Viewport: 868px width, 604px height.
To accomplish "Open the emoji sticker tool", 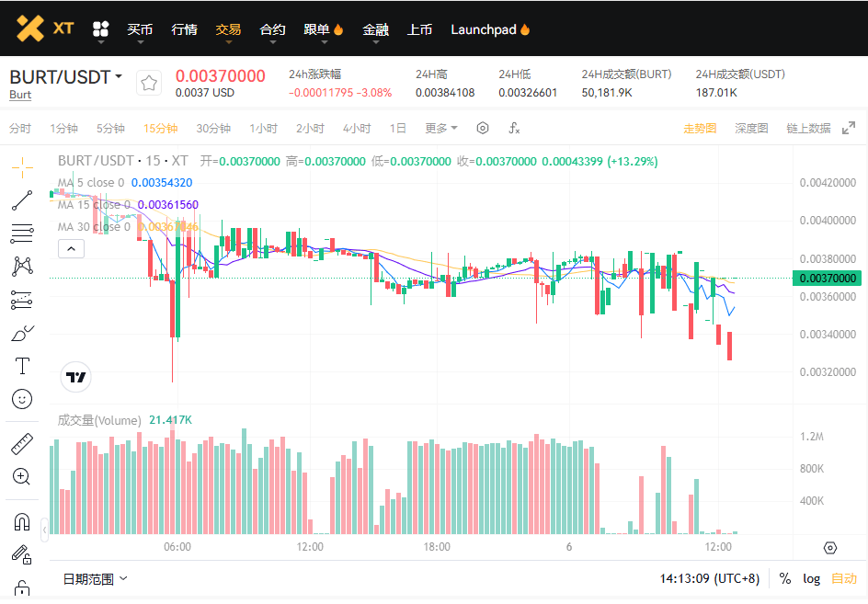I will (22, 399).
